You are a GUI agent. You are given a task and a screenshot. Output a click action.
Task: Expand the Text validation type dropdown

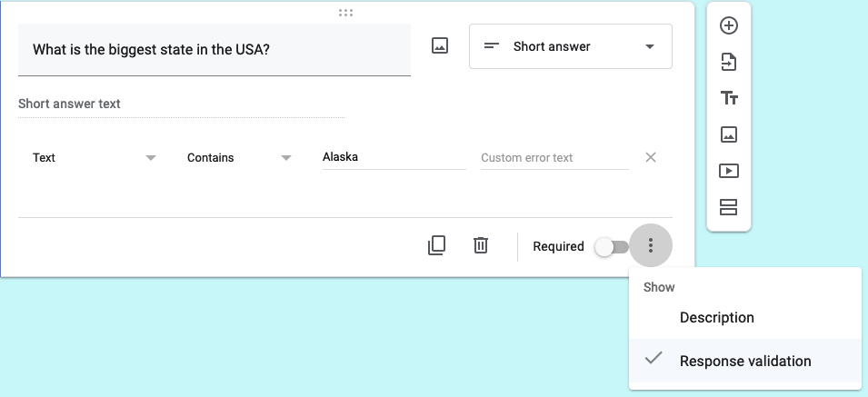click(94, 158)
